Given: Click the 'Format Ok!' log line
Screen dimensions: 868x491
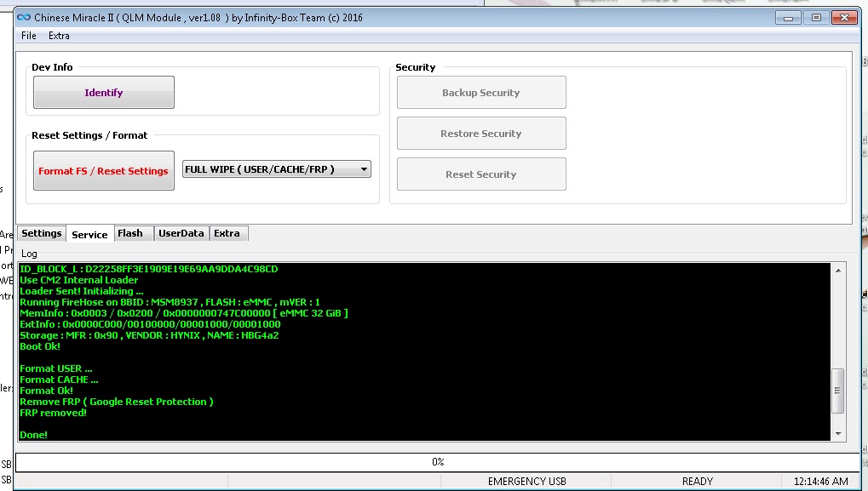Looking at the screenshot, I should click(x=47, y=391).
